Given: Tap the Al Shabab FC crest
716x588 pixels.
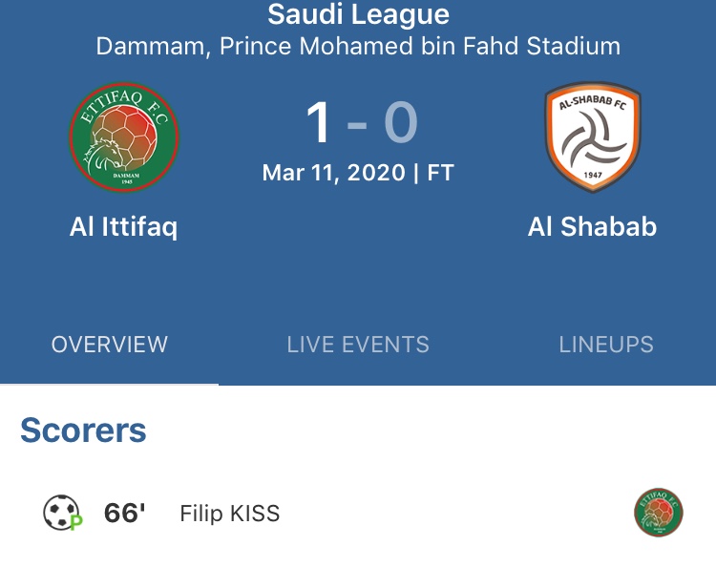Looking at the screenshot, I should (x=592, y=137).
